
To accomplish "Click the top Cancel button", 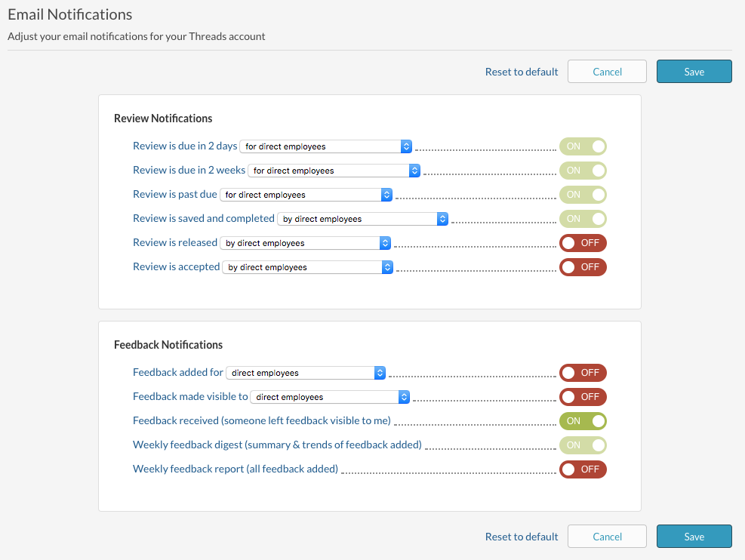I will (x=607, y=72).
